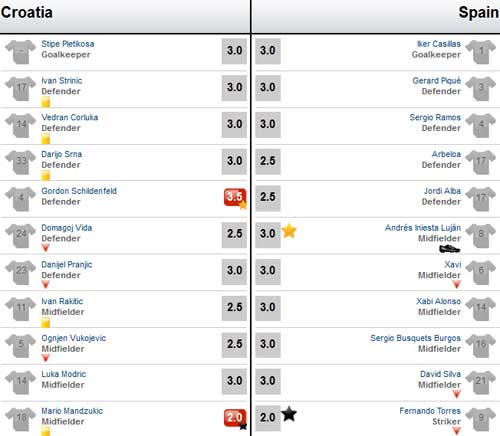Click the red substitution arrow under David Silva

point(457,394)
